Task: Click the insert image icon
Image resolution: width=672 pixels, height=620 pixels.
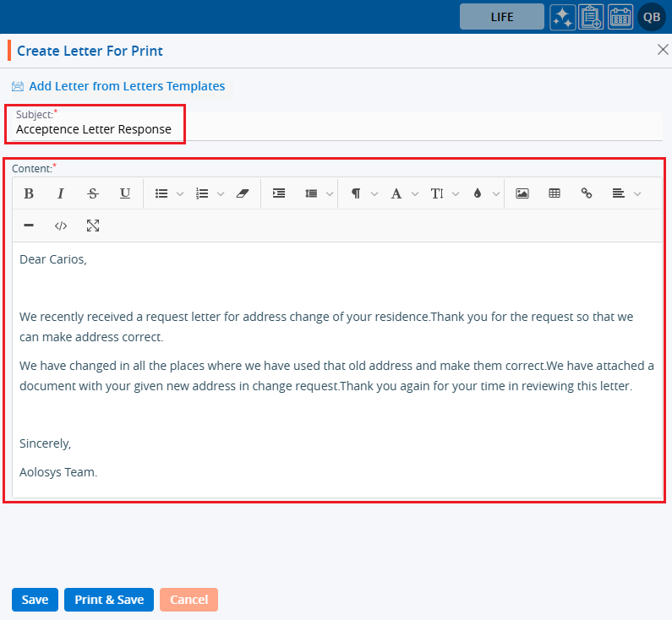Action: [x=522, y=193]
